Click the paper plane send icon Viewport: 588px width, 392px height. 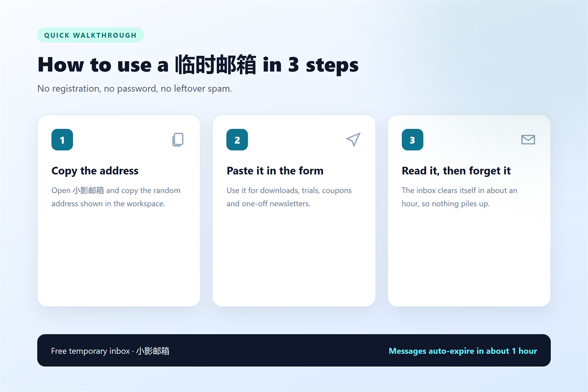tap(353, 140)
